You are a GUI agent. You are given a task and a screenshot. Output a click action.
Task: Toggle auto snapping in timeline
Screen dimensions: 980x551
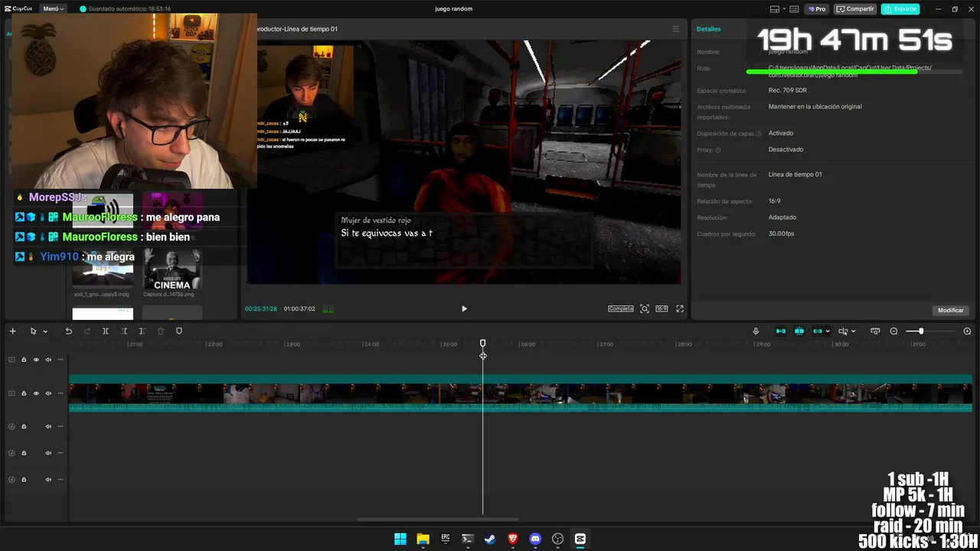point(799,331)
